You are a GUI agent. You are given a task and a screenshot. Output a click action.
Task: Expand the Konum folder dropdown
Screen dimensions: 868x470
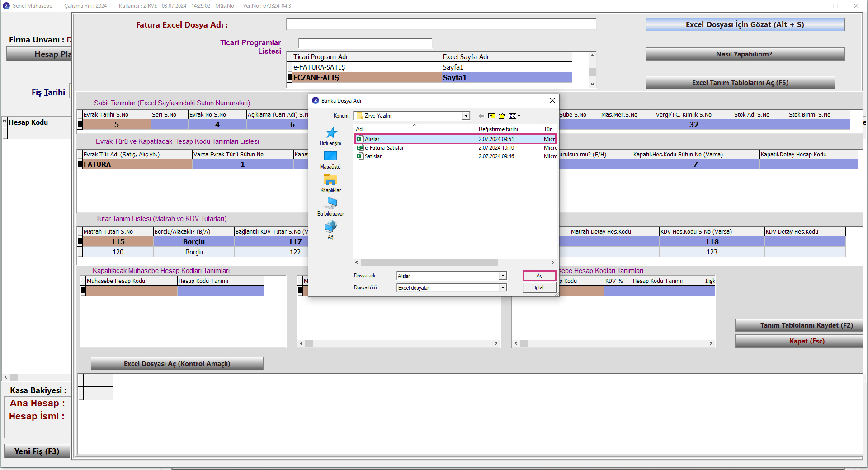[466, 116]
